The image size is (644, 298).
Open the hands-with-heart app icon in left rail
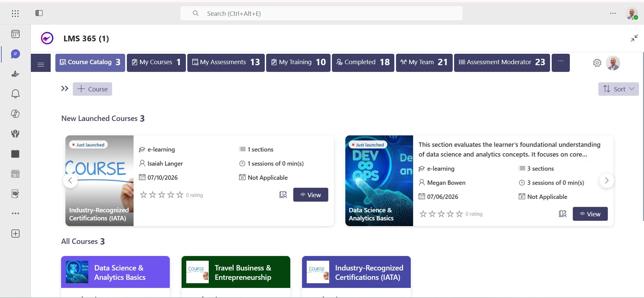pos(15,134)
